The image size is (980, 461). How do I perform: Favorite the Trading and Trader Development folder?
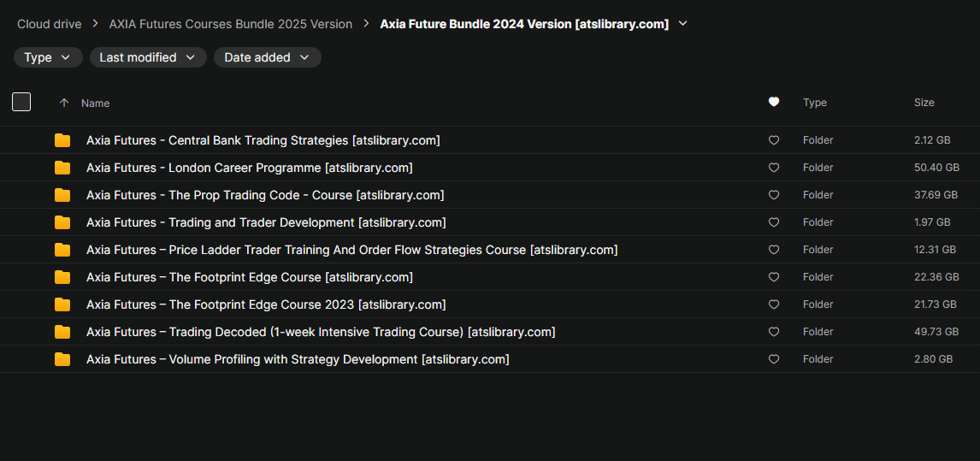[x=774, y=222]
